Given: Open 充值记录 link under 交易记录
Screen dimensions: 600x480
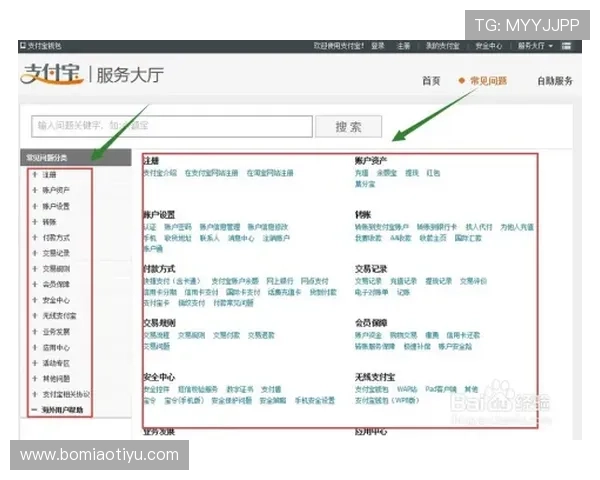Looking at the screenshot, I should coord(403,281).
